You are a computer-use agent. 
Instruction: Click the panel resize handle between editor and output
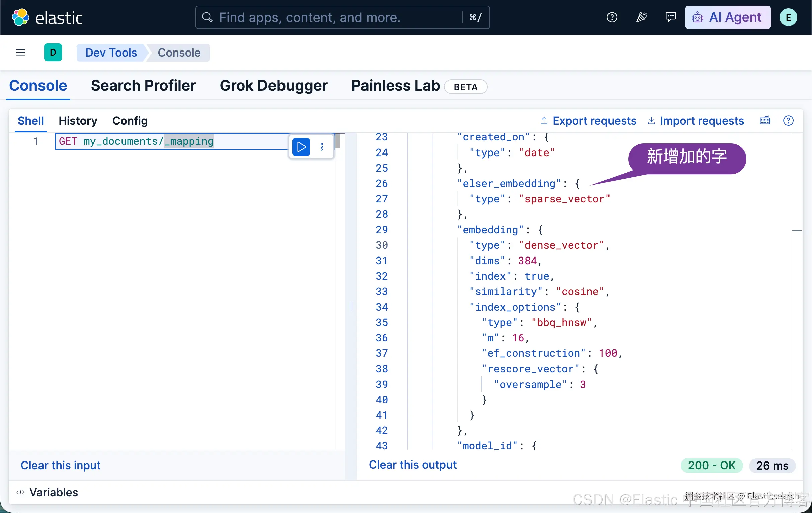pyautogui.click(x=351, y=307)
